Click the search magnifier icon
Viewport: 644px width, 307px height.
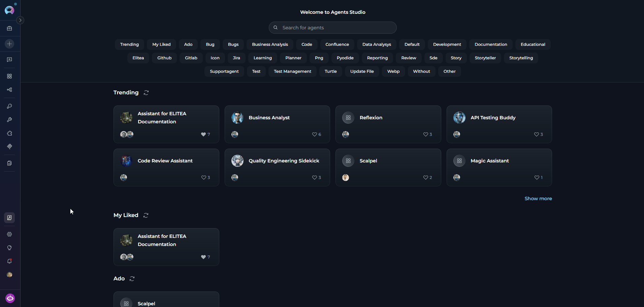point(276,28)
